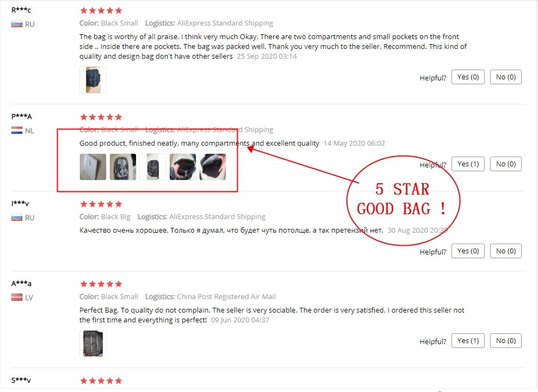Click the five-star rating on A***a's review
The width and height of the screenshot is (538, 392).
101,284
